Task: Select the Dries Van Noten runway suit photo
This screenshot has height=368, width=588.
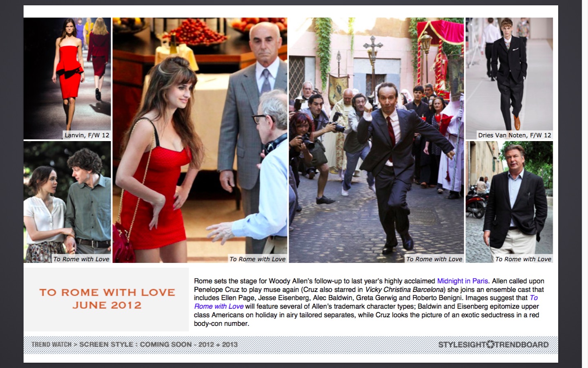Action: [509, 79]
